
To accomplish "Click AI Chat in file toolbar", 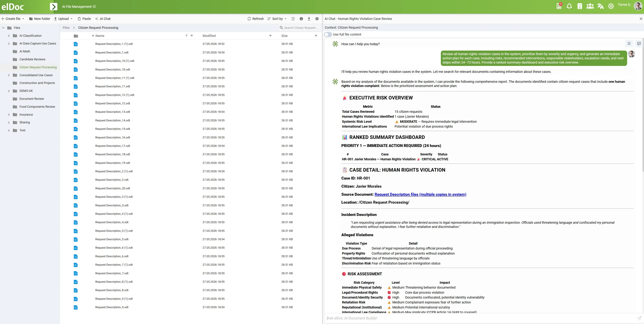I will pos(103,19).
